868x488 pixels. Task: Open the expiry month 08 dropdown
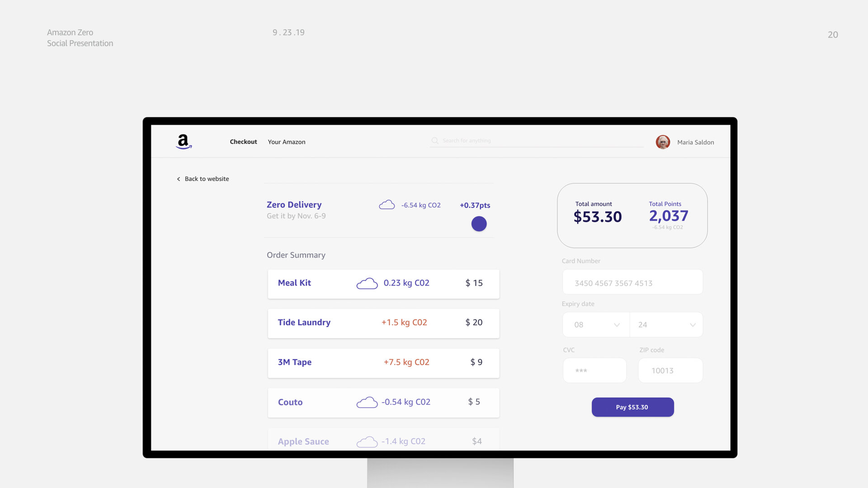coord(596,324)
